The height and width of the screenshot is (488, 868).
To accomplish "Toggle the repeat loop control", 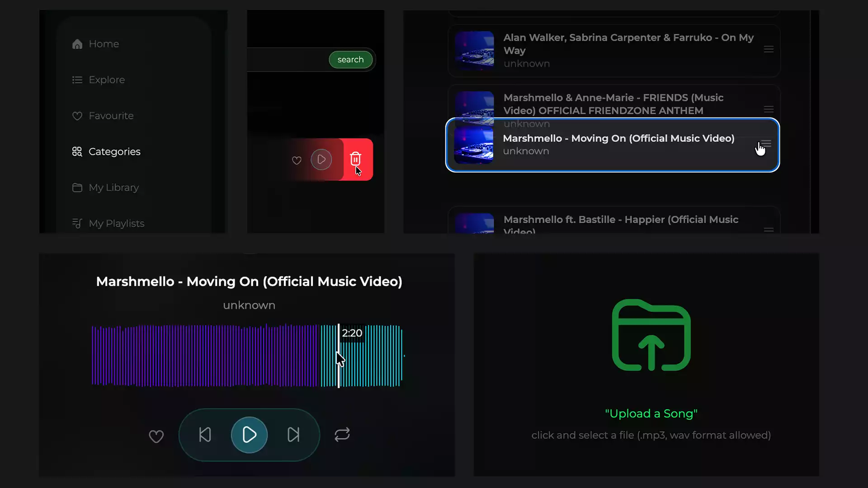I will click(342, 435).
